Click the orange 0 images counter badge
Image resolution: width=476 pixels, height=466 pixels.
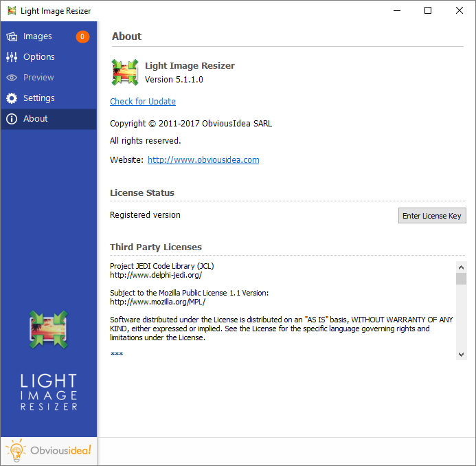(x=82, y=36)
